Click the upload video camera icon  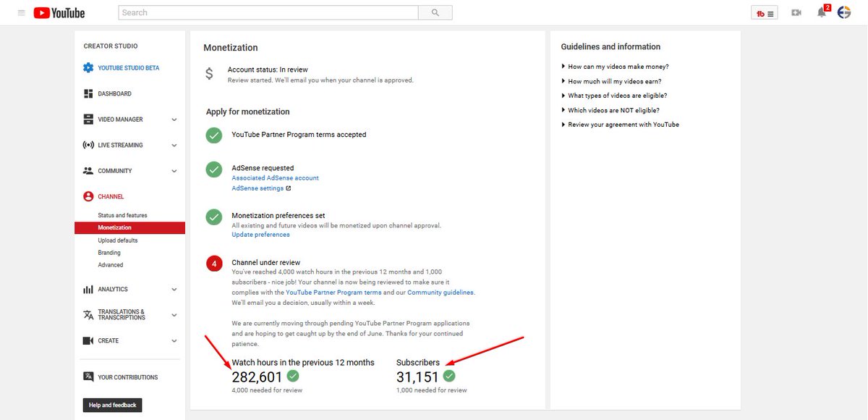pos(796,13)
